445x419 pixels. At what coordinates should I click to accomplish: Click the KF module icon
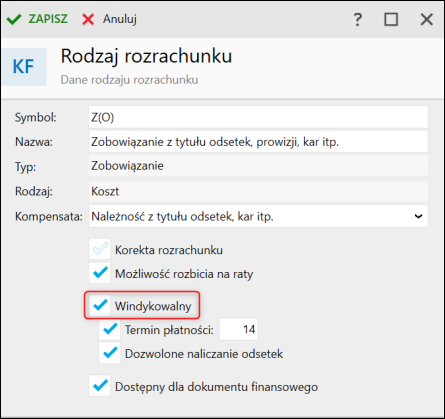(23, 66)
